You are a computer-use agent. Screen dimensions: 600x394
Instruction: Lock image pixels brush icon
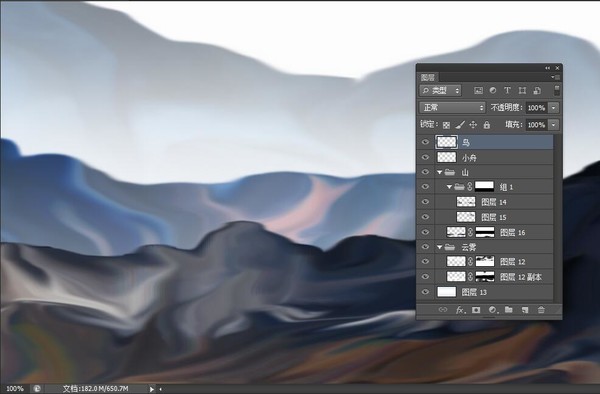[460, 125]
